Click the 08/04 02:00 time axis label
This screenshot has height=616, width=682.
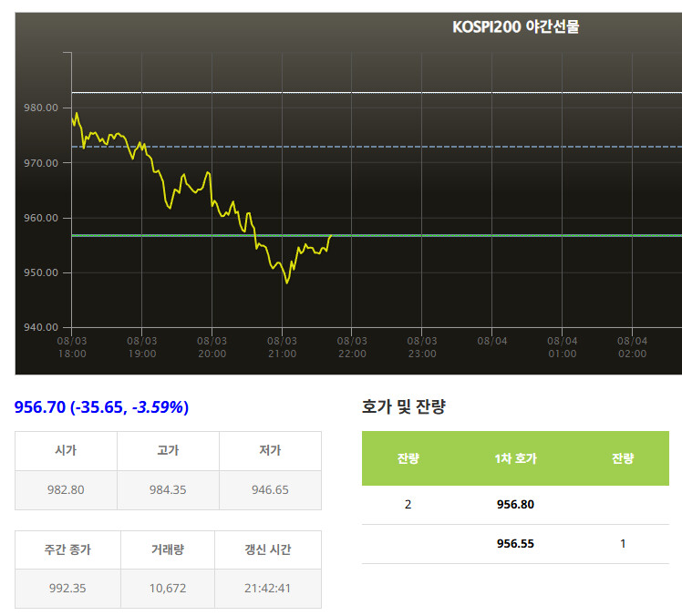tap(632, 347)
